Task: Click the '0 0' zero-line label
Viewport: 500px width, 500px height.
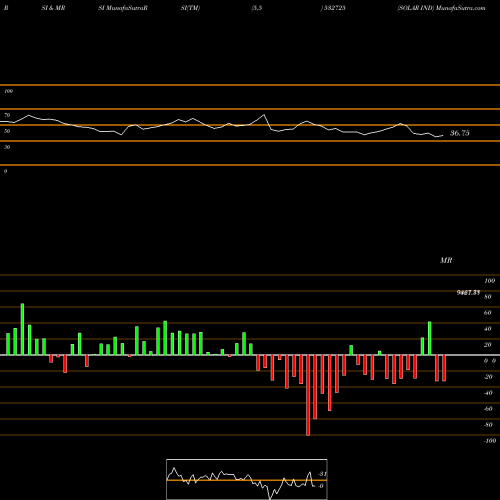Action: coord(490,361)
